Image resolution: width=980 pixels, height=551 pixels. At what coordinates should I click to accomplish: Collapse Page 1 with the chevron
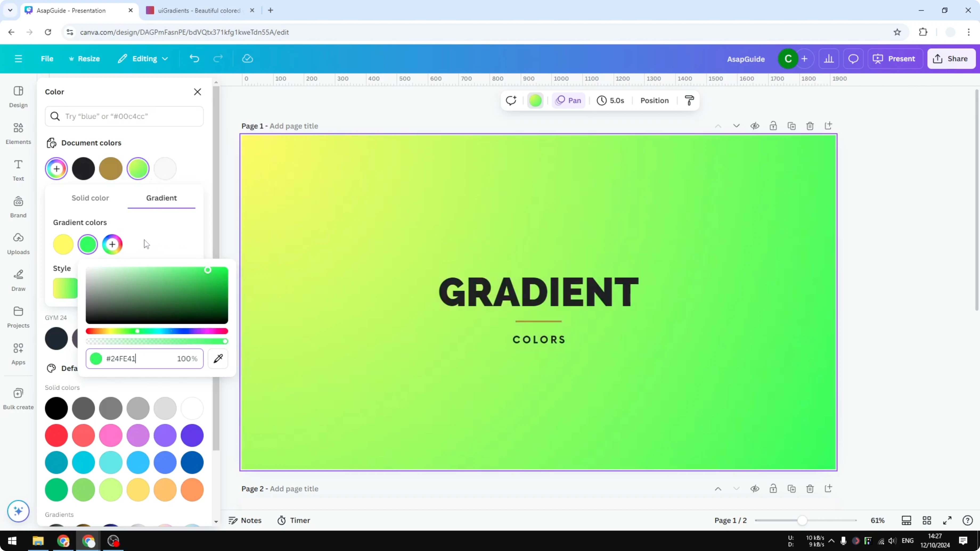point(736,126)
